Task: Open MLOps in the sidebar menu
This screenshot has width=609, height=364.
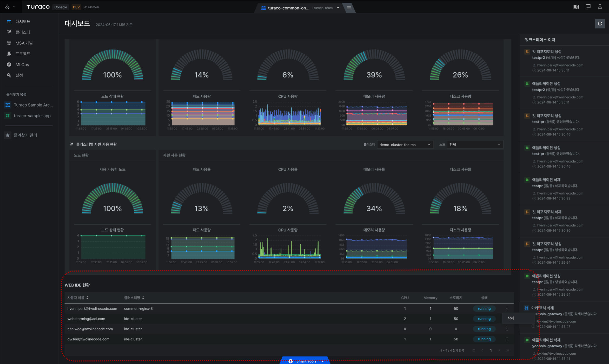Action: click(x=22, y=65)
